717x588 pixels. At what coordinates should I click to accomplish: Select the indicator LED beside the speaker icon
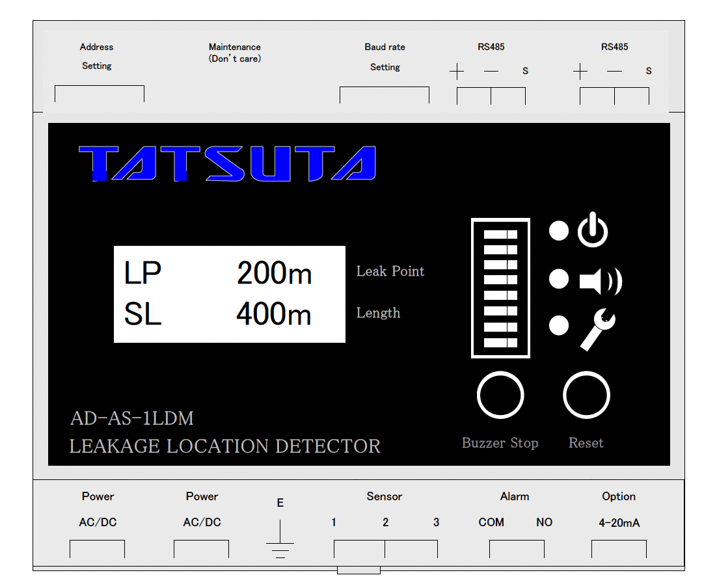pyautogui.click(x=559, y=279)
